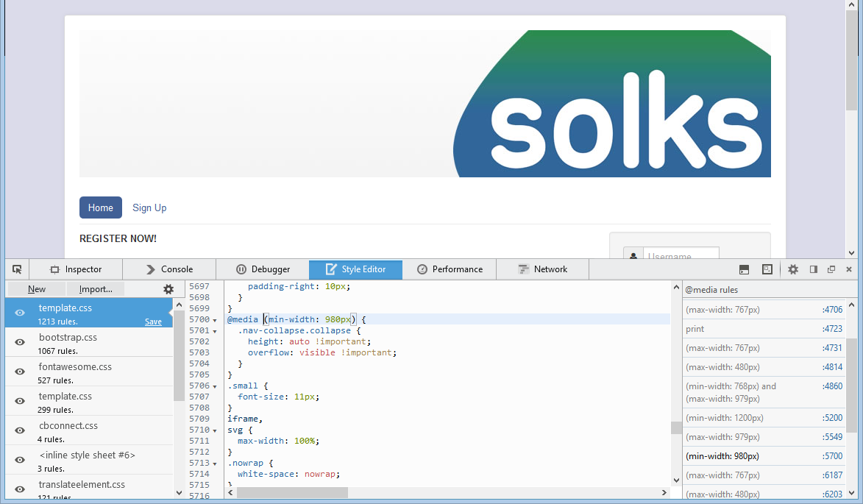Select the Style Editor tab
The image size is (863, 504).
(x=355, y=269)
